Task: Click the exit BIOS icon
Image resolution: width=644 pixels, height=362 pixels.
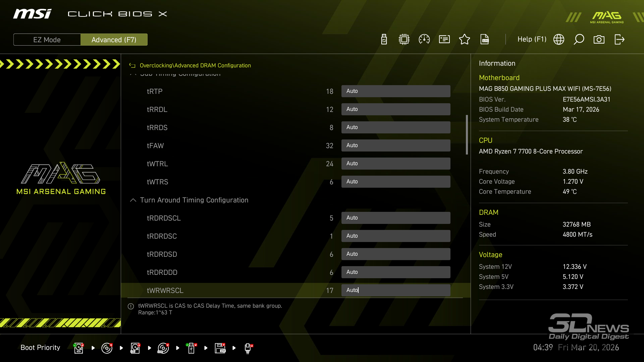Action: [x=619, y=40]
